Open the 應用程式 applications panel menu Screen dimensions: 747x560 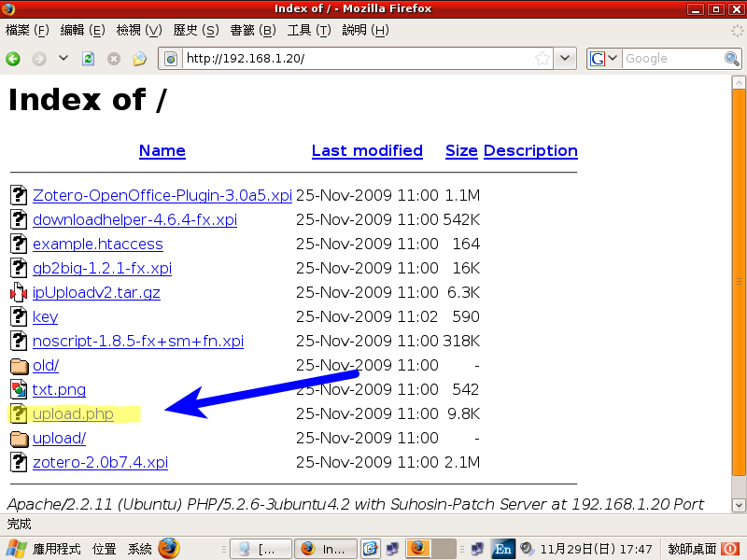(57, 549)
